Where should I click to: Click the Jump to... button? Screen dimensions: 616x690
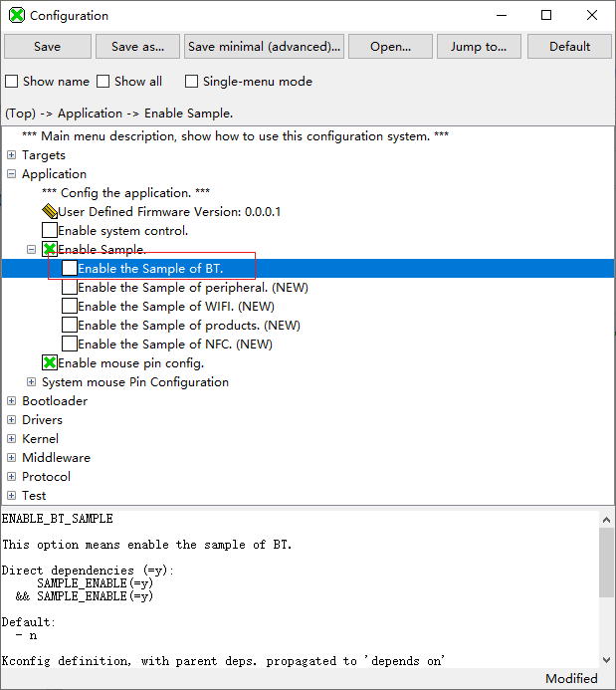point(479,47)
